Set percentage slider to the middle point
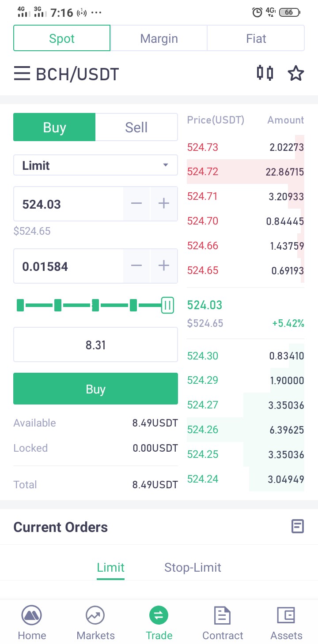This screenshot has width=318, height=644. point(95,305)
